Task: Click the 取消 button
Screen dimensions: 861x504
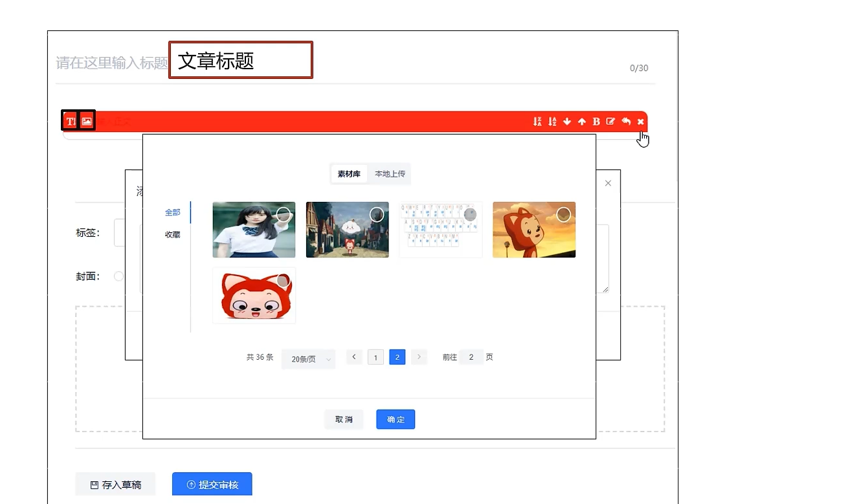Action: pyautogui.click(x=344, y=419)
